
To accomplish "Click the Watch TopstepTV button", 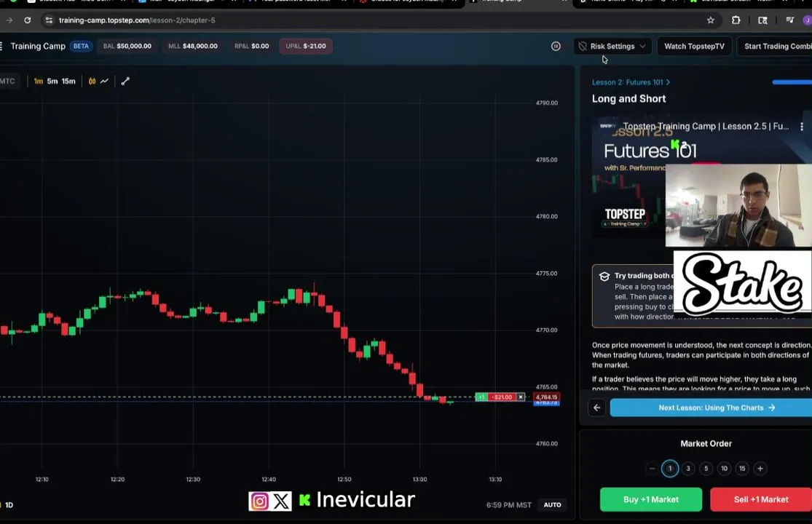I will (694, 46).
